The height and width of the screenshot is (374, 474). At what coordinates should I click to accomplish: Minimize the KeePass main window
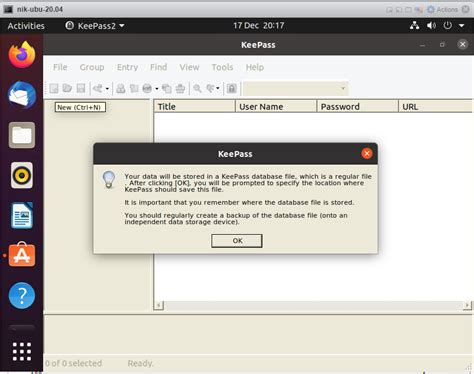(x=422, y=45)
